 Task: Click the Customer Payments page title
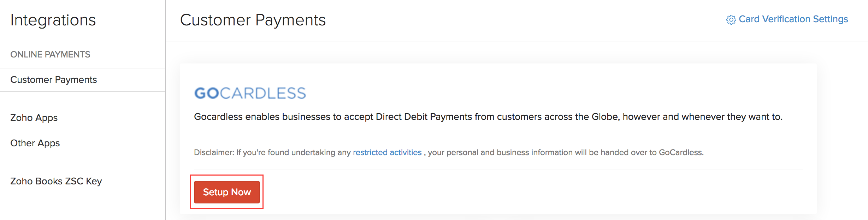point(253,20)
